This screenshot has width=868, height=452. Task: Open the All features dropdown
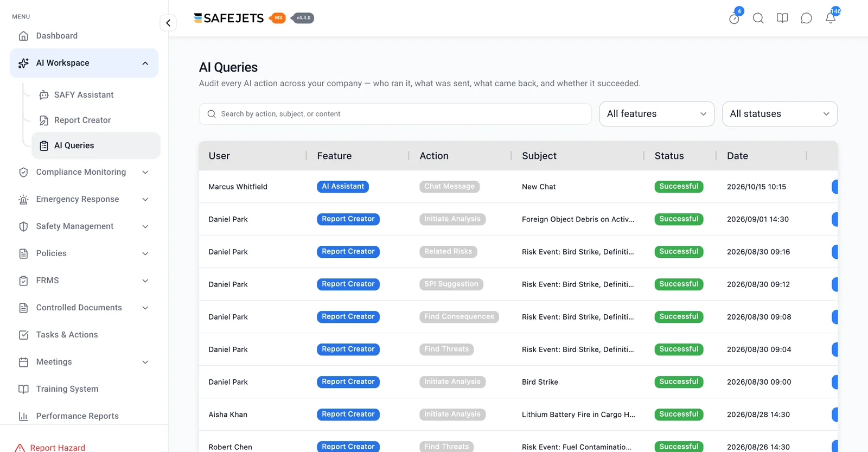656,114
